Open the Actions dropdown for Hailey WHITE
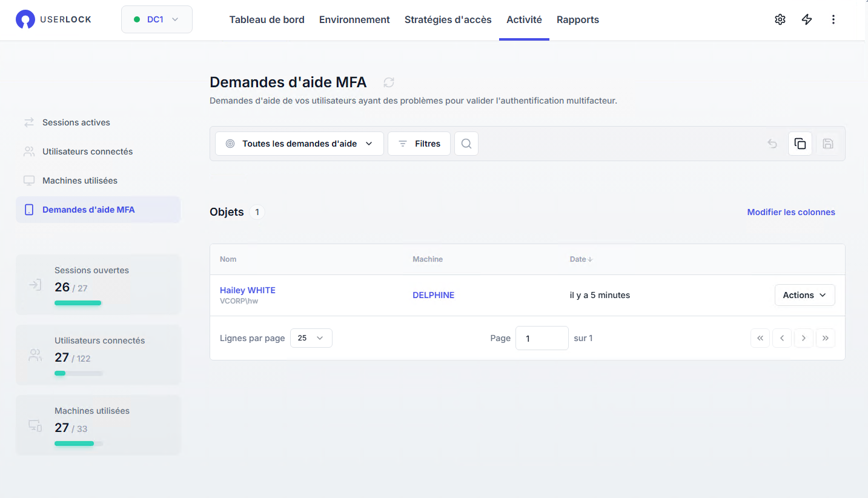The width and height of the screenshot is (868, 498). tap(804, 295)
